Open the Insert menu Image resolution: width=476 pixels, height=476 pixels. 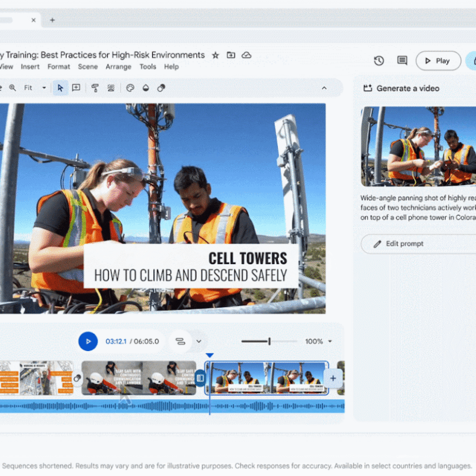pyautogui.click(x=30, y=67)
